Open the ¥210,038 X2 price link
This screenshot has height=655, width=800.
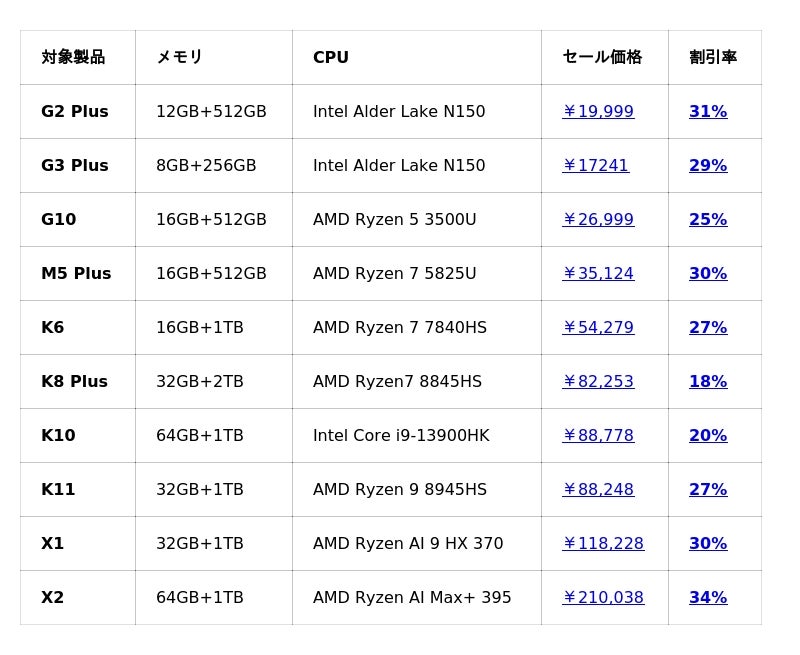click(x=603, y=598)
